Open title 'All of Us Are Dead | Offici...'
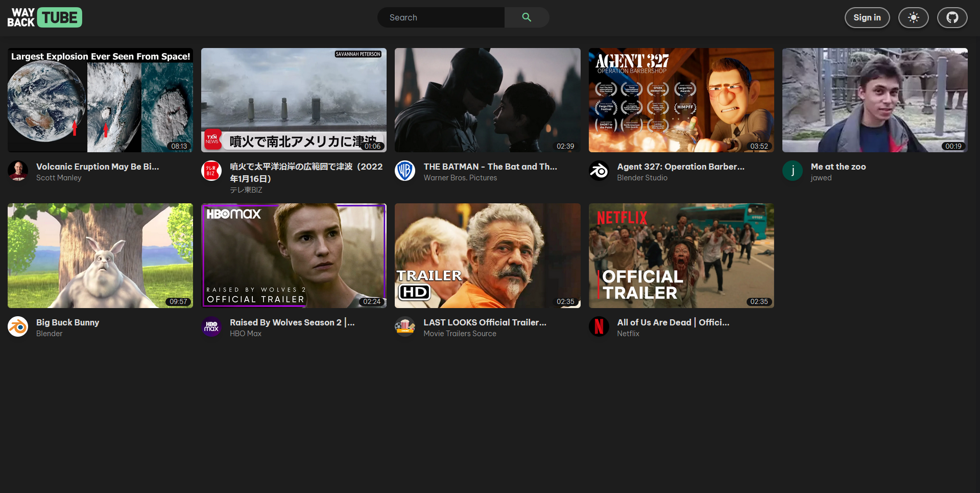980x493 pixels. (673, 322)
